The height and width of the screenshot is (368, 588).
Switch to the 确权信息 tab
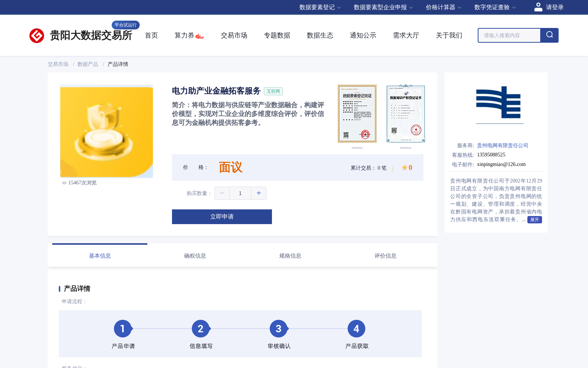pos(195,256)
